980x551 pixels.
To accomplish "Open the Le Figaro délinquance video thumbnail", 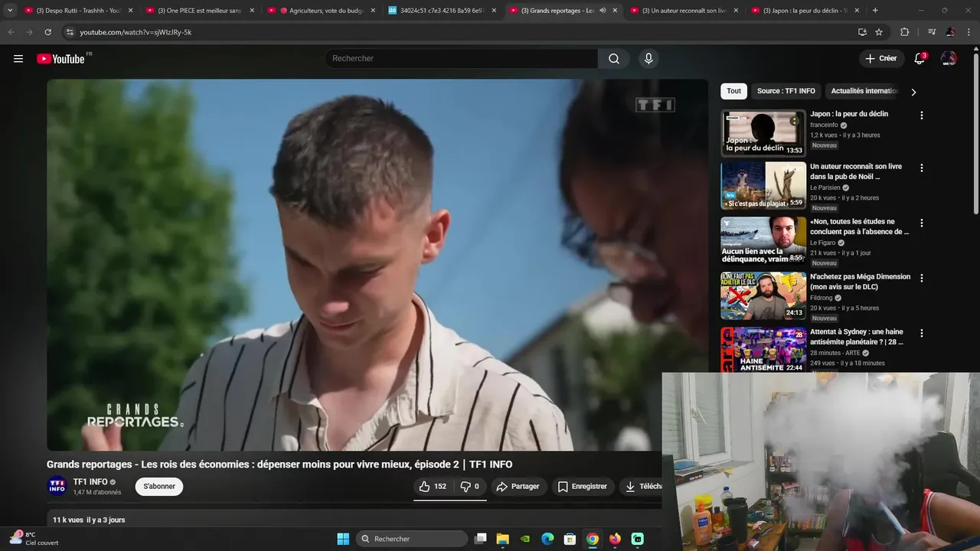I will [x=763, y=240].
